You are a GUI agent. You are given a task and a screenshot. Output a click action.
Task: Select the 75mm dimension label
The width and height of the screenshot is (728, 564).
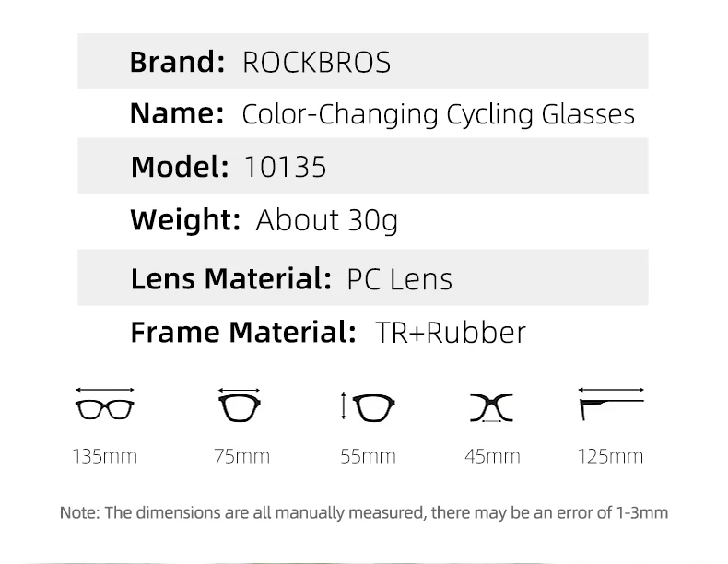pos(241,456)
